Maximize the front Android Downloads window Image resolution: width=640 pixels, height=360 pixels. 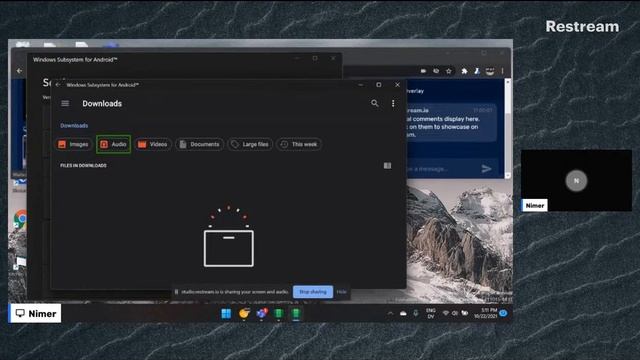coord(379,85)
